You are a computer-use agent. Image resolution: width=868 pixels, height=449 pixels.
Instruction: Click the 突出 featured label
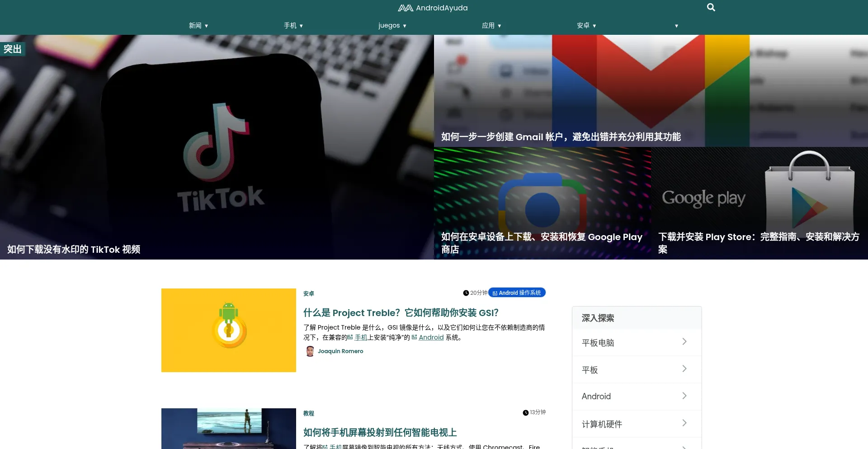[x=13, y=49]
